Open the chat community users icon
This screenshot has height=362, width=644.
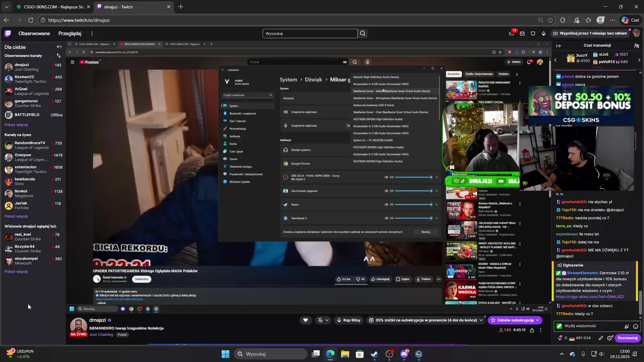[636, 45]
